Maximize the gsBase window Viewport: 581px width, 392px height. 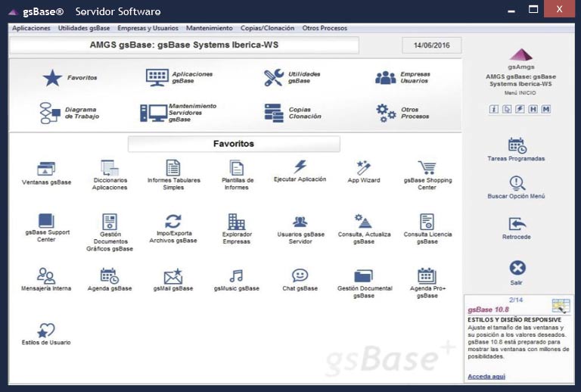(x=533, y=10)
